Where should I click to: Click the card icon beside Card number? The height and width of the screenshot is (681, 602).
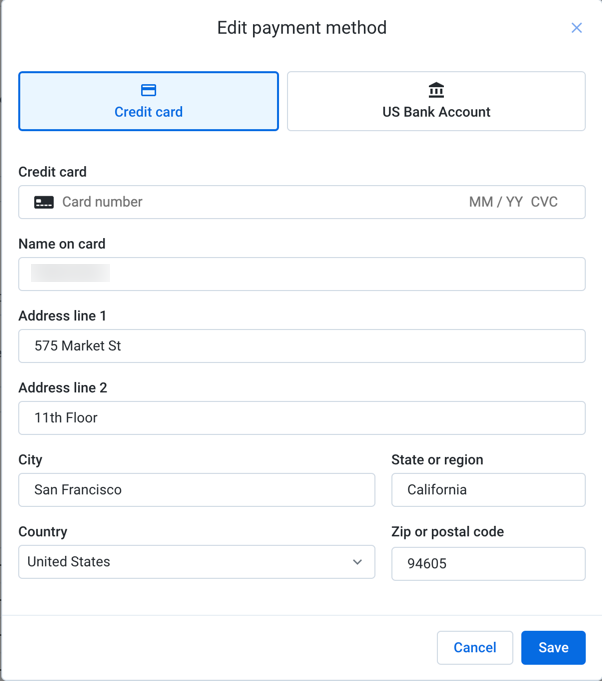[44, 202]
